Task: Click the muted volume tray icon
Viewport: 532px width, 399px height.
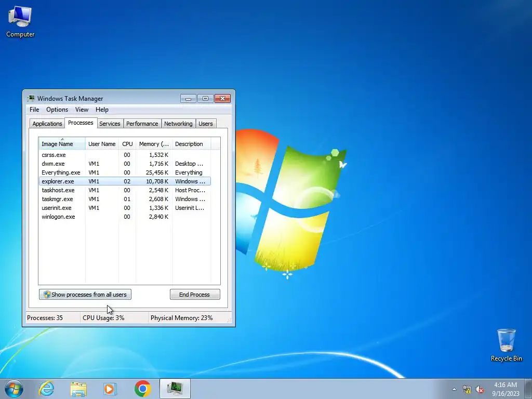Action: pyautogui.click(x=480, y=389)
